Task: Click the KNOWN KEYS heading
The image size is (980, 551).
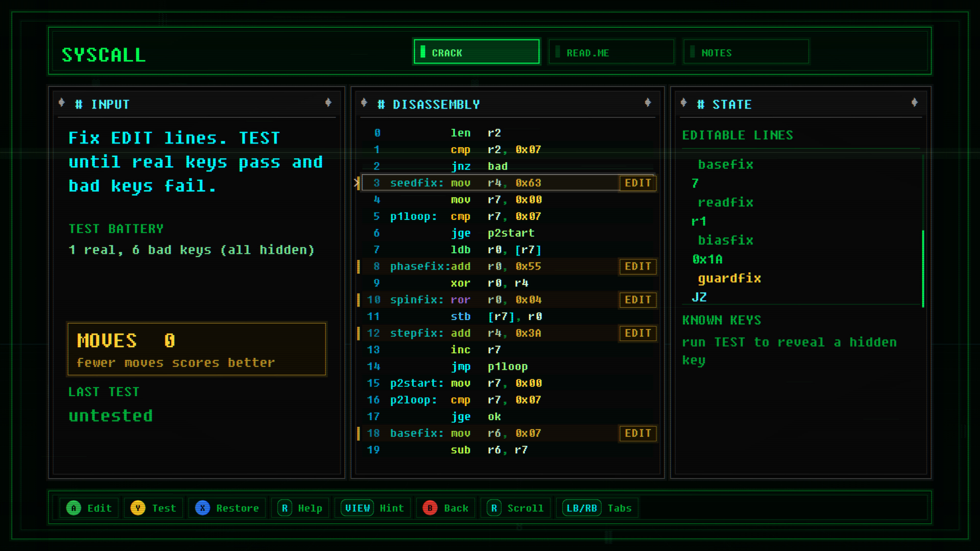Action: [x=722, y=320]
